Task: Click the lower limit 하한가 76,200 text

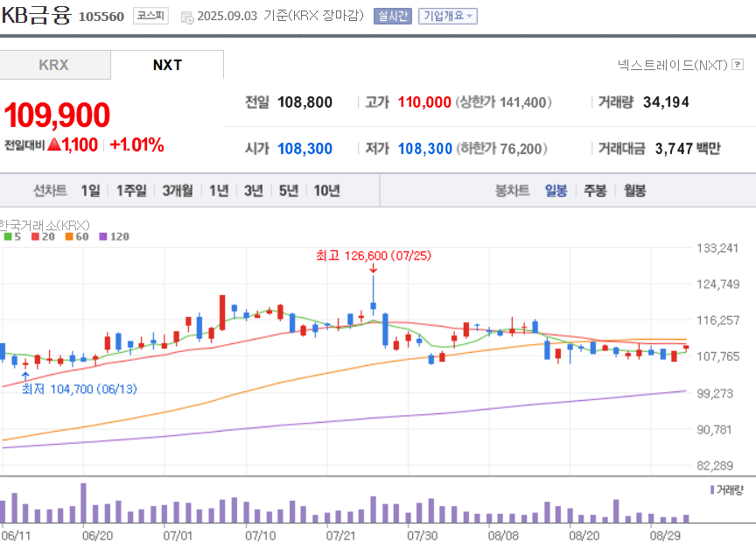Action: point(501,149)
